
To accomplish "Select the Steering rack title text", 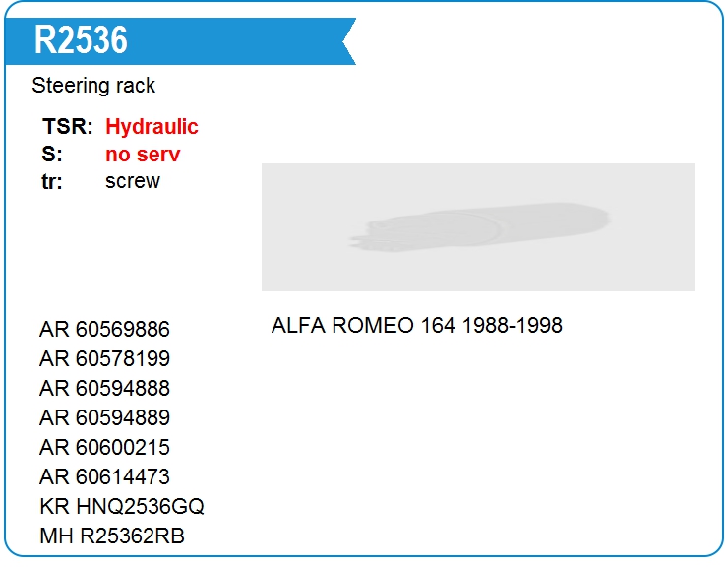I will (93, 86).
